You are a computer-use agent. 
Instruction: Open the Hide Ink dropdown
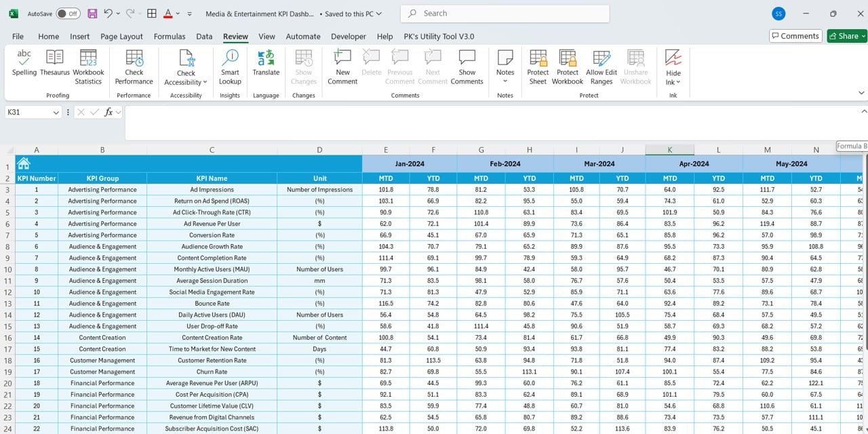673,66
